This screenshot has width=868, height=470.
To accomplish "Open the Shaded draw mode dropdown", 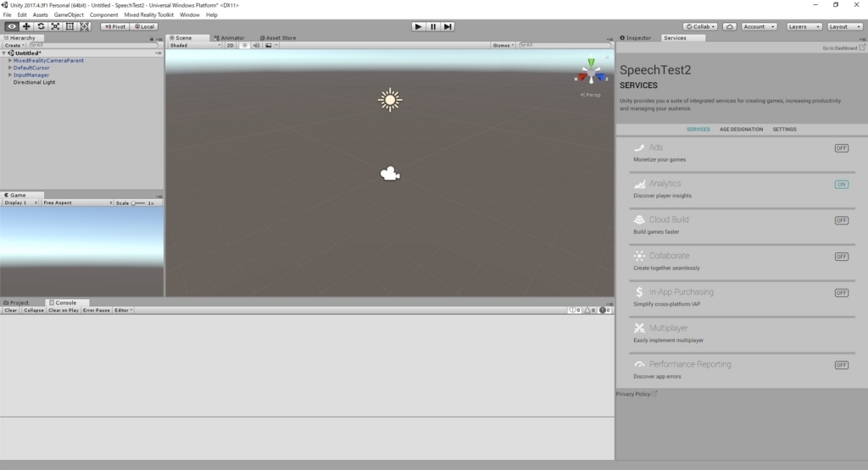I will pyautogui.click(x=195, y=46).
